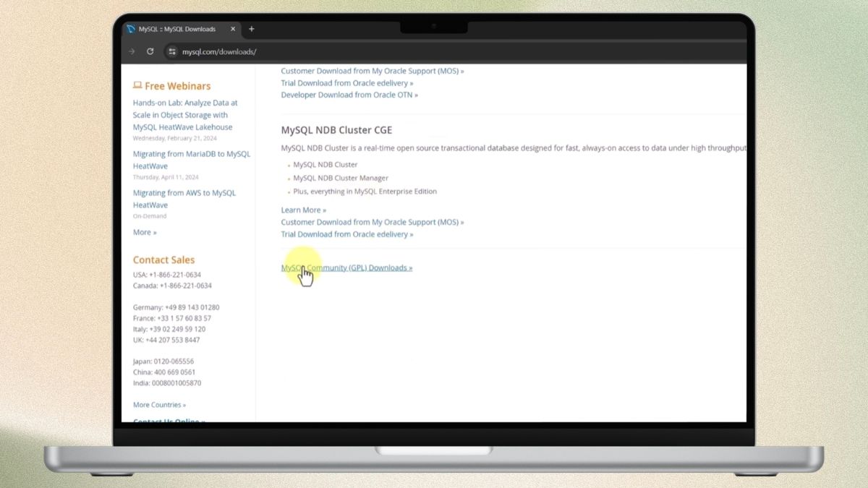This screenshot has width=868, height=488.
Task: Click the MySQL NDB Cluster CGE heading
Action: coord(336,130)
